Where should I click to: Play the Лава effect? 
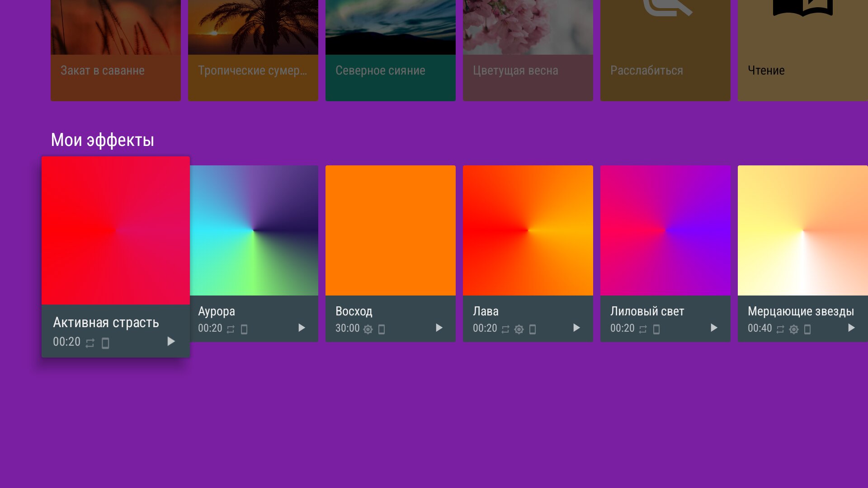click(576, 328)
